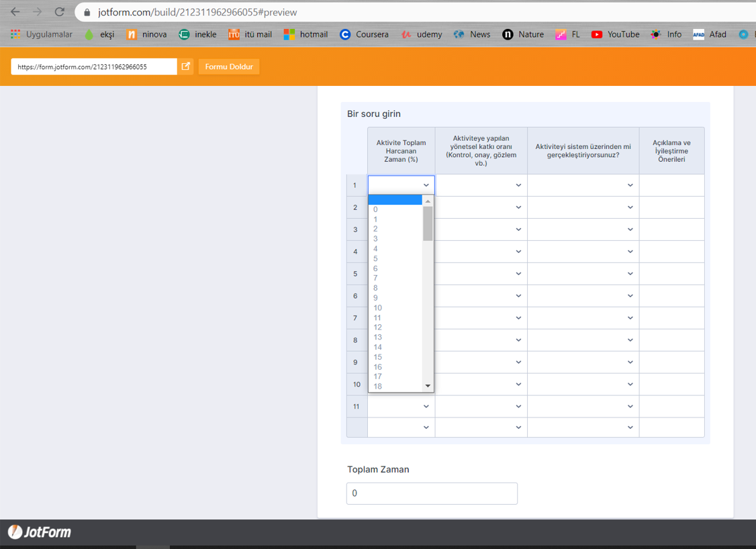Open the udemy bookmark link
This screenshot has height=549, width=756.
422,34
